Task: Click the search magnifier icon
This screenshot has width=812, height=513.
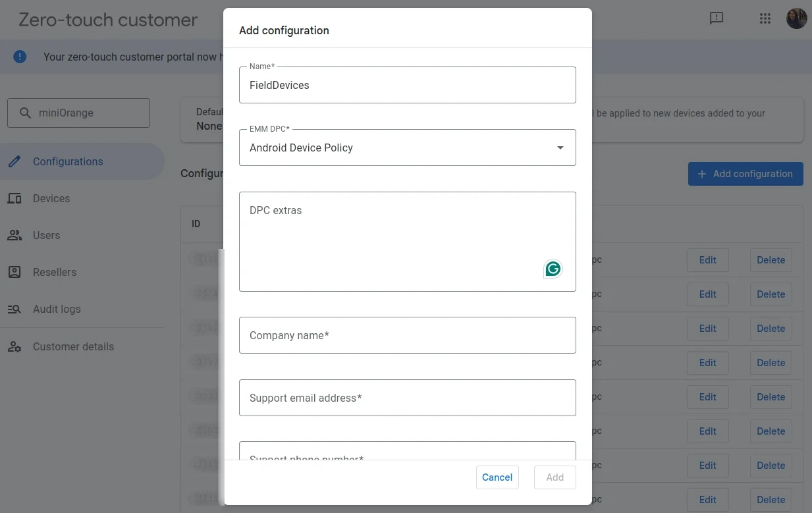Action: point(24,113)
